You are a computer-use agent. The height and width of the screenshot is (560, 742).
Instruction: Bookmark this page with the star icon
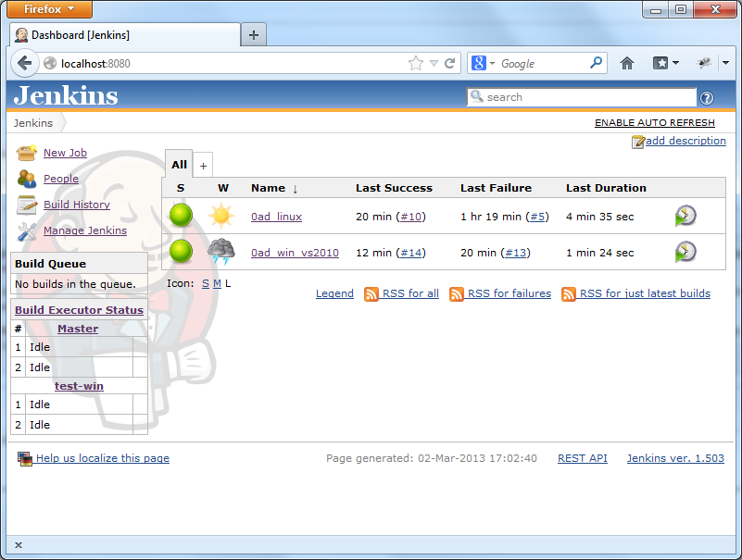[416, 63]
